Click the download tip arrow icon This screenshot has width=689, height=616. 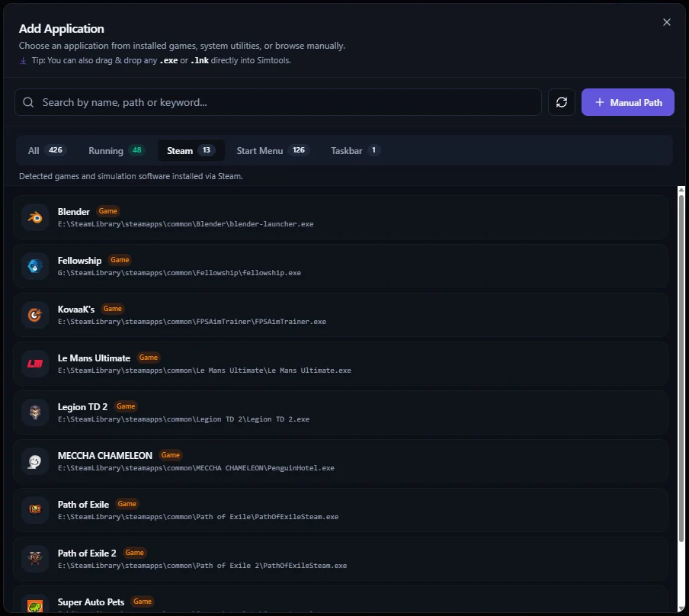[x=24, y=61]
